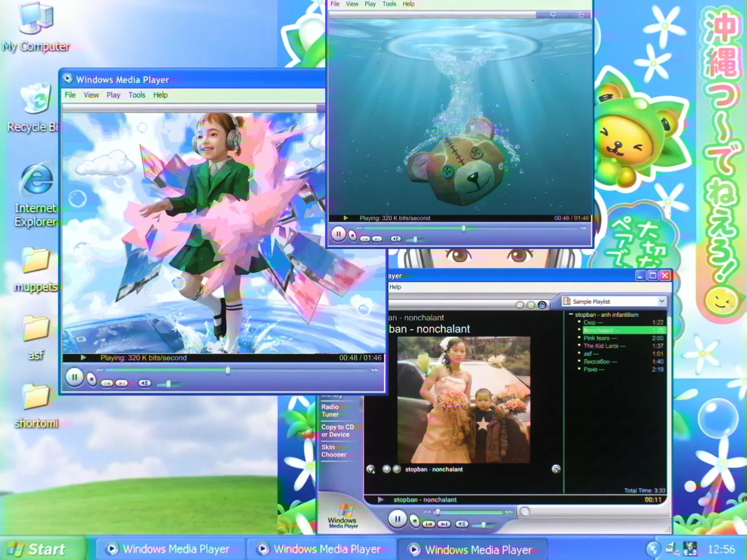Select the asf folder on the desktop
The height and width of the screenshot is (560, 747).
pos(36,338)
